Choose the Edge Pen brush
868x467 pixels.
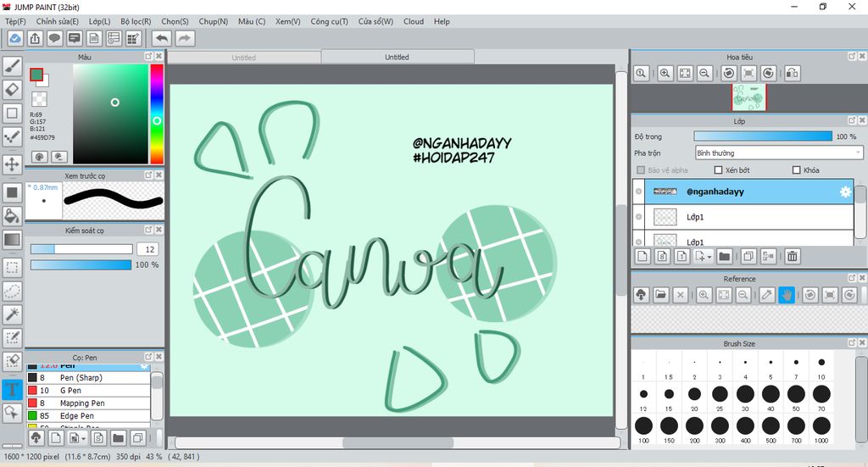[x=88, y=415]
